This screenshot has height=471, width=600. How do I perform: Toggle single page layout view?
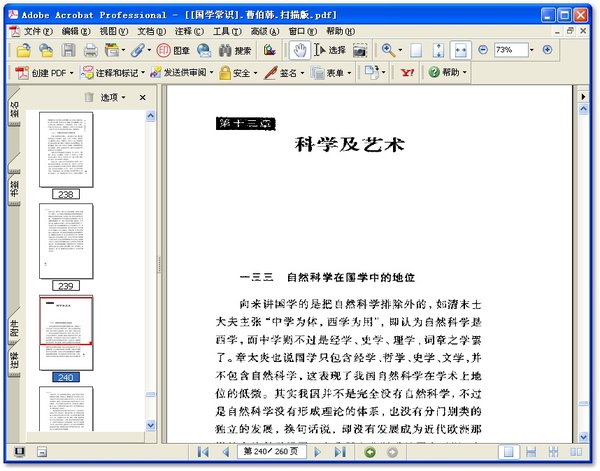[510, 452]
